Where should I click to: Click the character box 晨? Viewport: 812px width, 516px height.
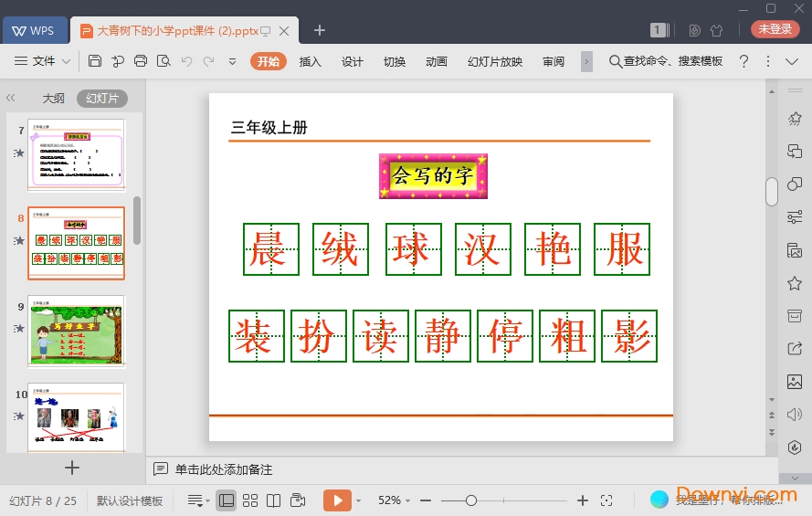271,249
